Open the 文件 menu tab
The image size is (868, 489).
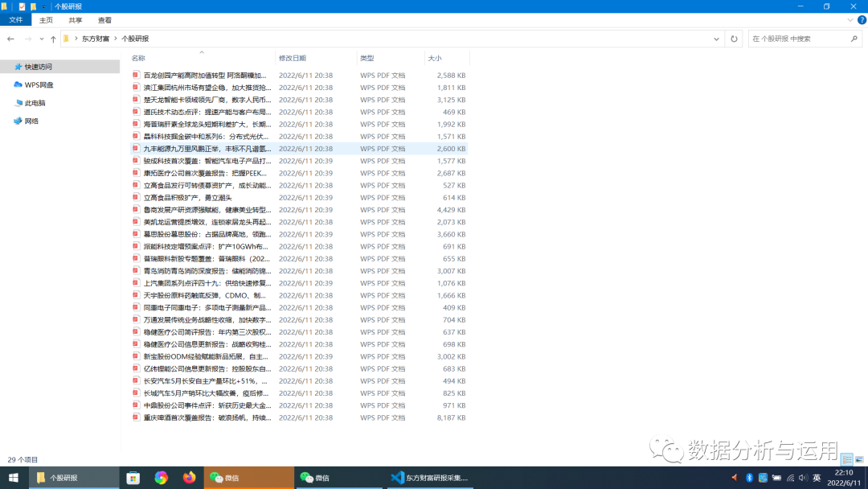(x=15, y=20)
